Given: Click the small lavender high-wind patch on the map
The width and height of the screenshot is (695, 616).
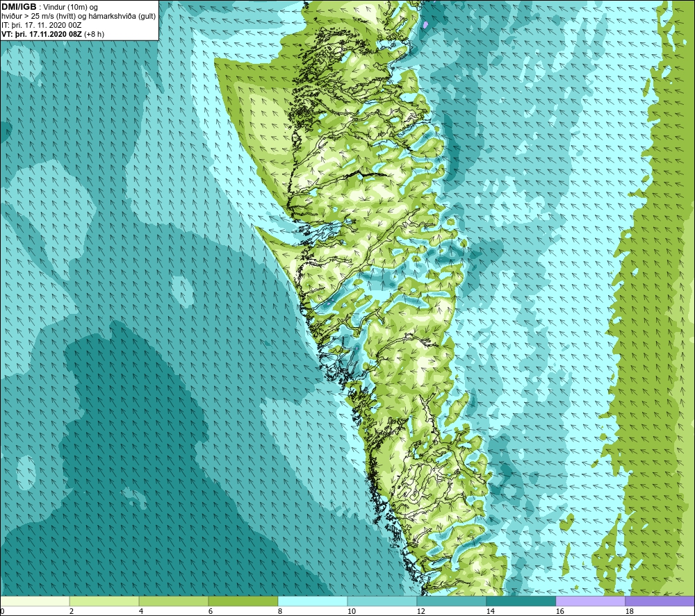Looking at the screenshot, I should (425, 25).
